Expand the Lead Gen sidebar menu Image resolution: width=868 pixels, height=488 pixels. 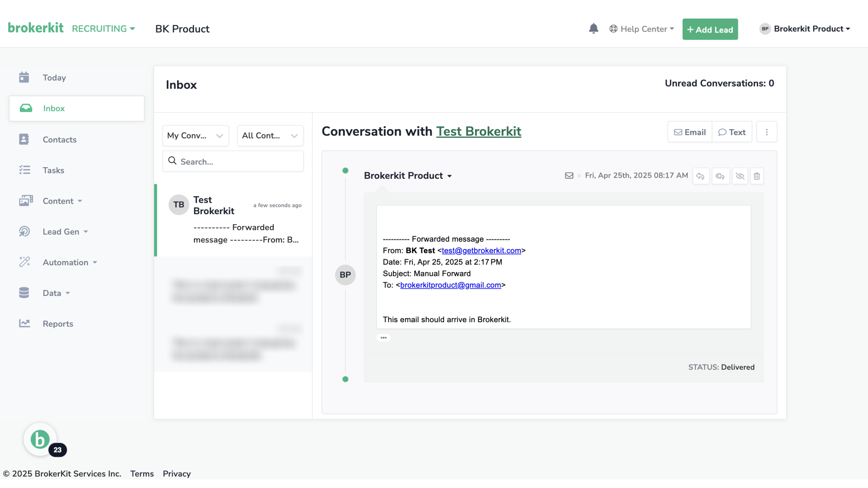65,232
